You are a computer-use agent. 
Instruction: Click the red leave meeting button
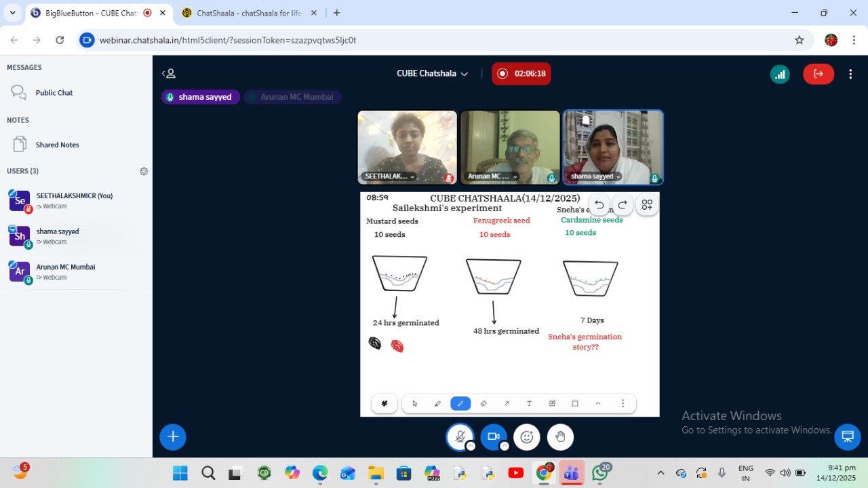pos(818,74)
